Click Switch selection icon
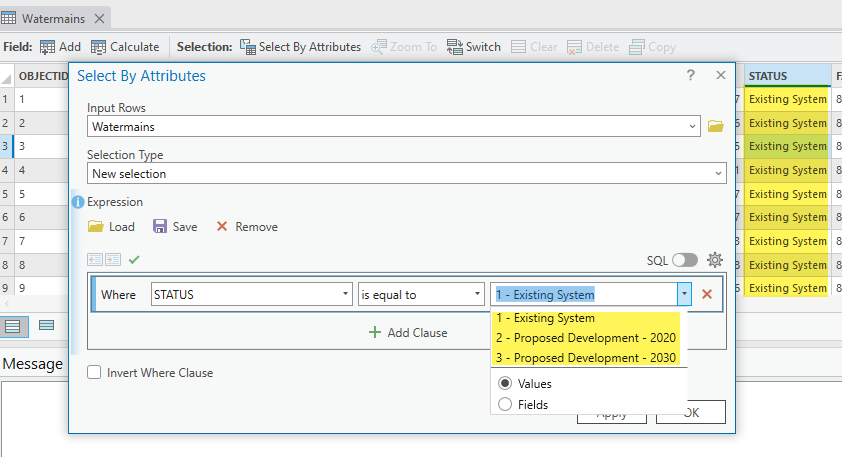 (455, 47)
